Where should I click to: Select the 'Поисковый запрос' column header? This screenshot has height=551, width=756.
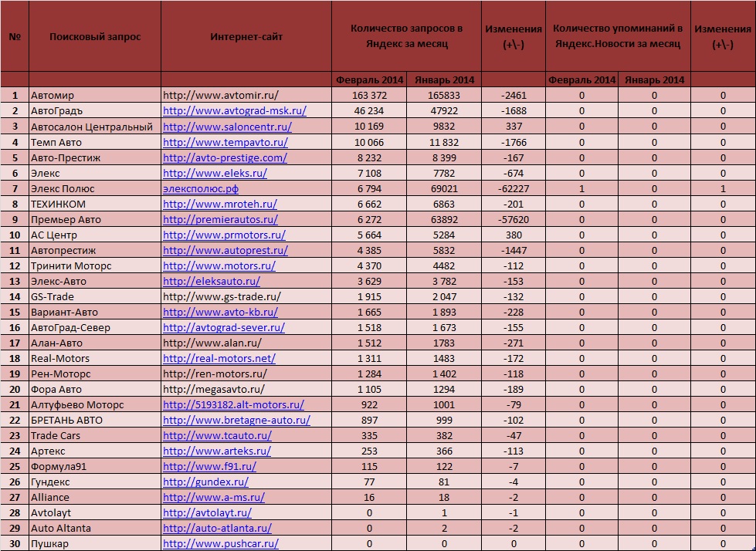[x=95, y=36]
